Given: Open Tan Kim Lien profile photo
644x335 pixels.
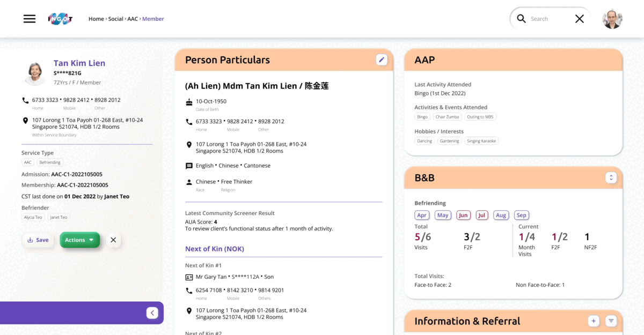Looking at the screenshot, I should pos(35,72).
